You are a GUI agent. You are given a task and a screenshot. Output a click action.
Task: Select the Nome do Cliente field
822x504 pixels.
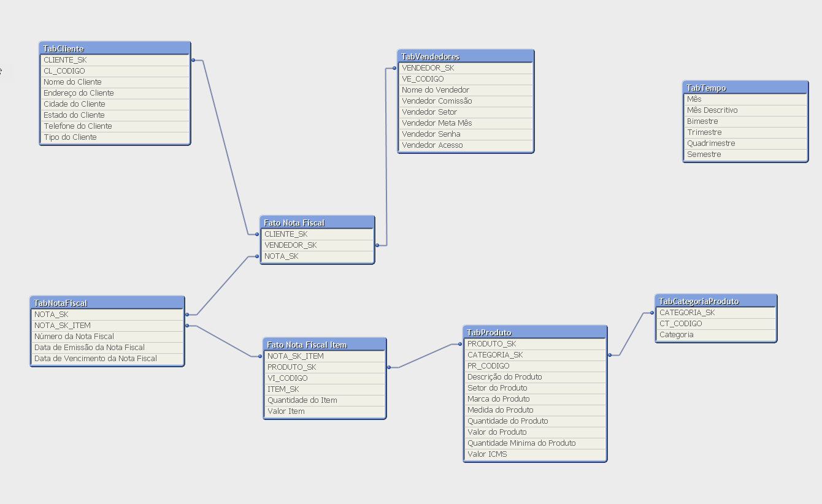115,82
